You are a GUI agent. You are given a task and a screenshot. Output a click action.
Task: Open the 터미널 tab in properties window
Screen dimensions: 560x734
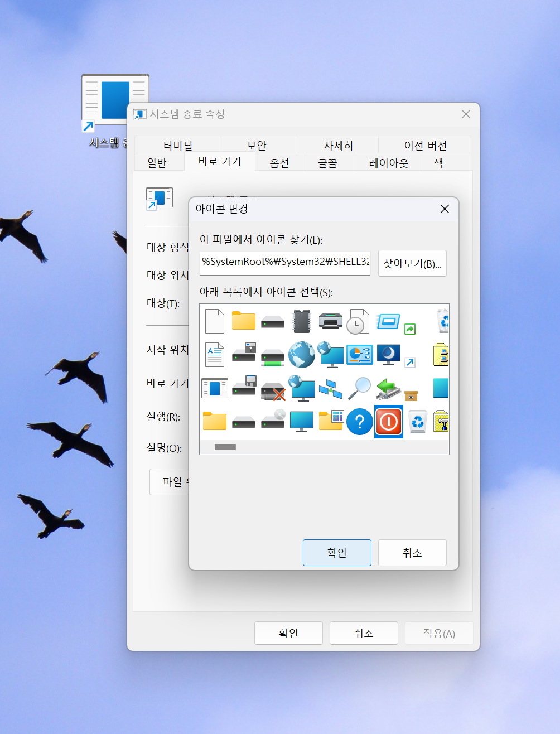click(x=178, y=146)
